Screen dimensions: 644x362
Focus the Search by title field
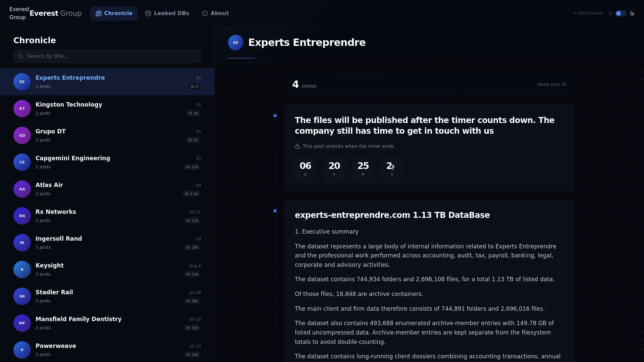[107, 56]
